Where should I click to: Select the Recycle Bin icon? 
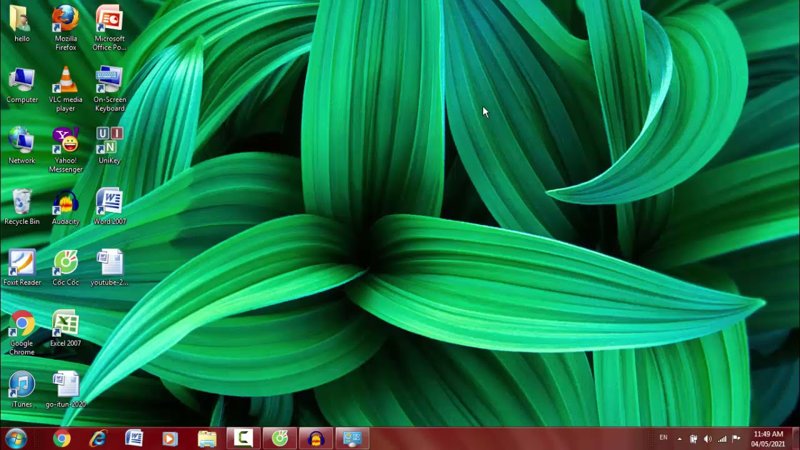coord(21,207)
